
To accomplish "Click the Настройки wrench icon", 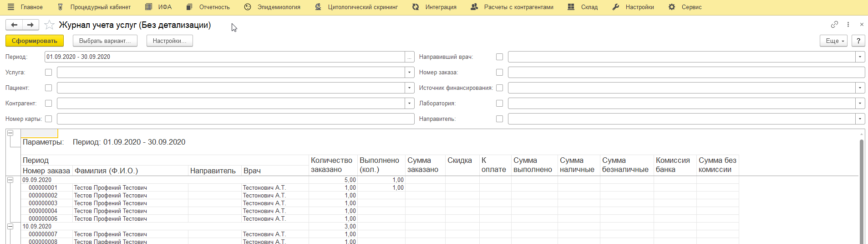I will tap(616, 7).
